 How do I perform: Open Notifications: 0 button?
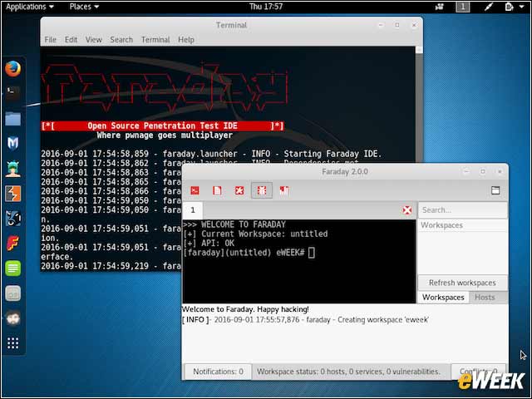click(218, 372)
